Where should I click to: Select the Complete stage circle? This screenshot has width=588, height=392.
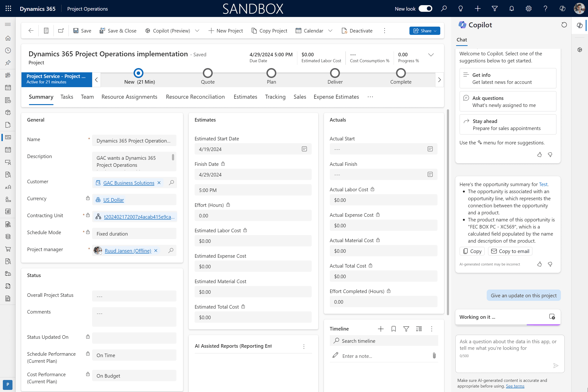(401, 73)
